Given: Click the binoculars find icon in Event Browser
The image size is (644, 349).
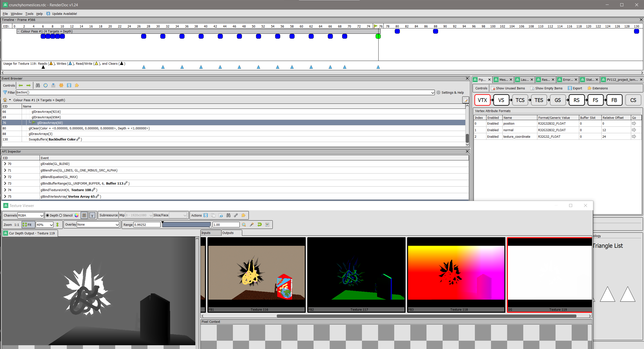Looking at the screenshot, I should coord(38,85).
